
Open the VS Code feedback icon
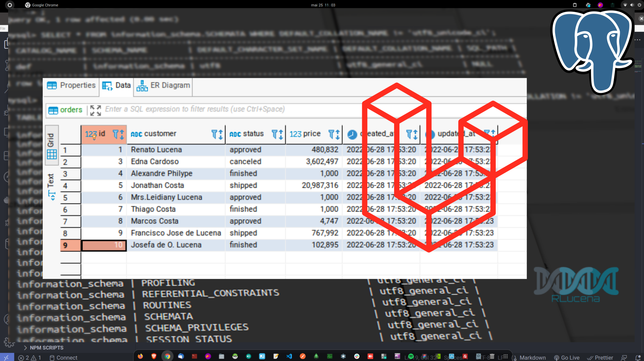pos(624,358)
